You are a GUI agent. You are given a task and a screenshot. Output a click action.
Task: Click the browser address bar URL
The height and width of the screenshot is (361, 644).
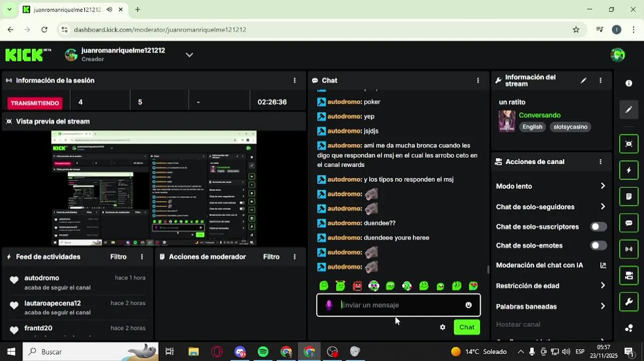tap(160, 30)
